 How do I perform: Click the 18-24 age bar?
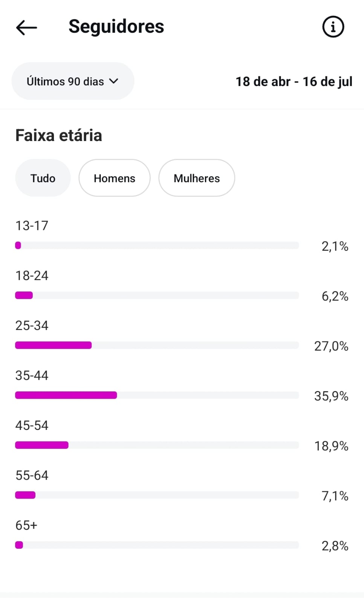coord(157,295)
